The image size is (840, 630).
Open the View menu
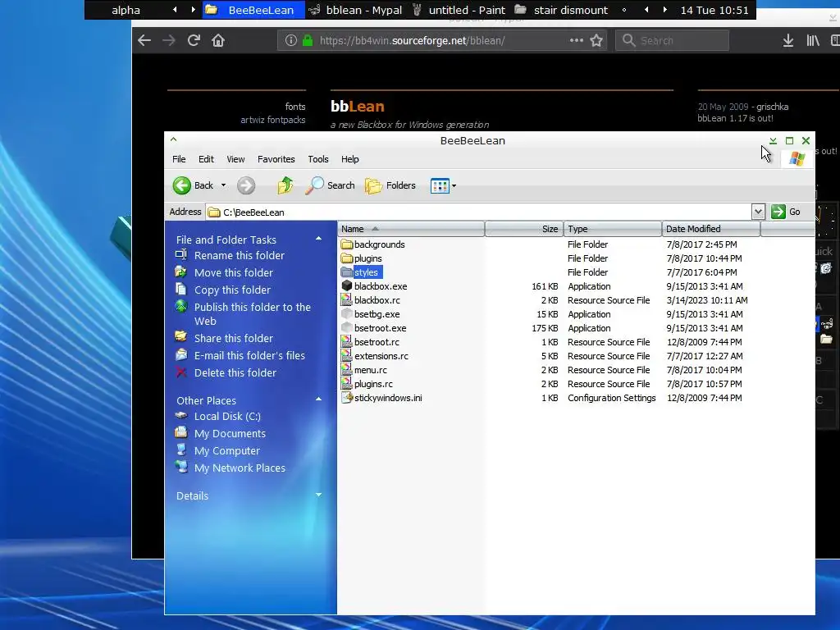(x=235, y=159)
